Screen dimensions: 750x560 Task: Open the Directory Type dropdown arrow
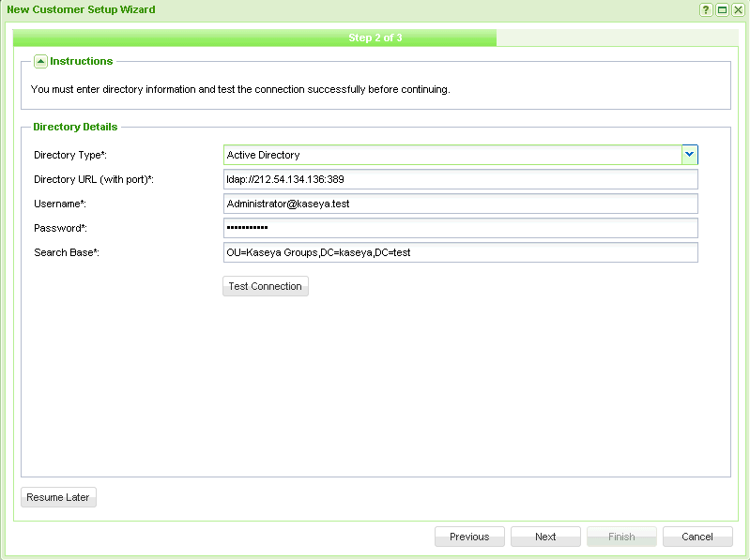point(690,155)
